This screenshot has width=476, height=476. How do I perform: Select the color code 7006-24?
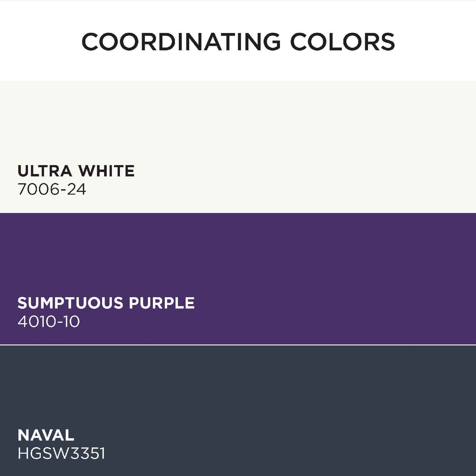click(x=52, y=189)
